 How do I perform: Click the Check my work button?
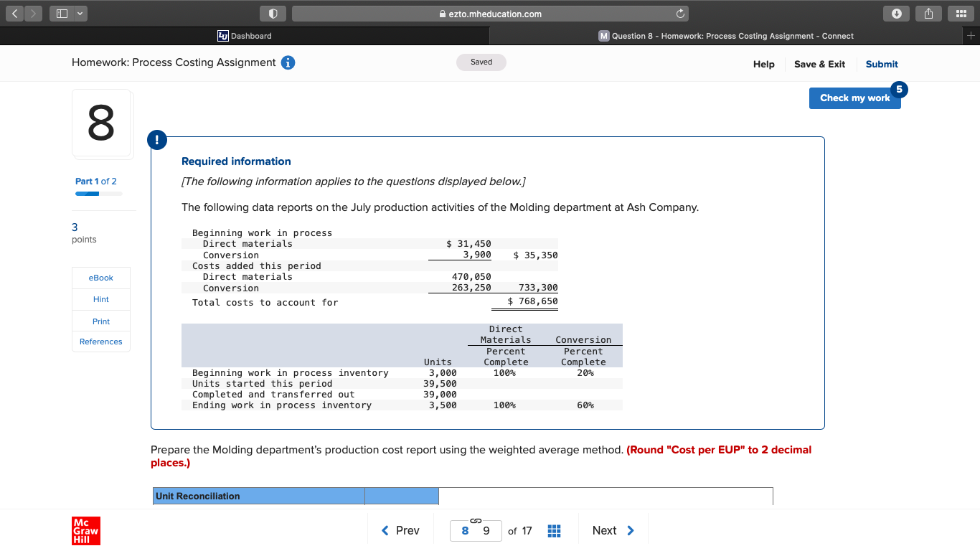point(854,98)
